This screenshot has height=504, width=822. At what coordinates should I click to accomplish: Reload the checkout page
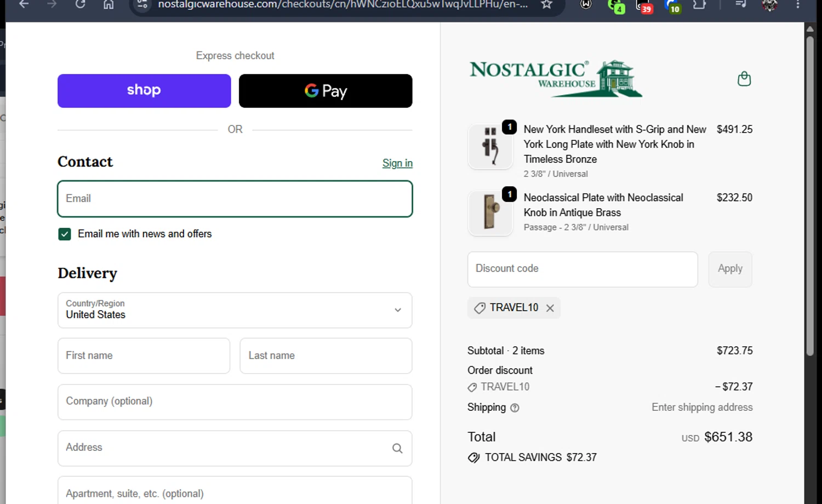point(81,4)
